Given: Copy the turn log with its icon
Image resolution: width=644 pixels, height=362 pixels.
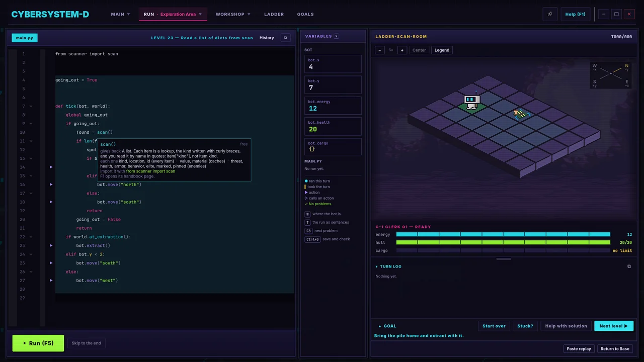Looking at the screenshot, I should 629,266.
